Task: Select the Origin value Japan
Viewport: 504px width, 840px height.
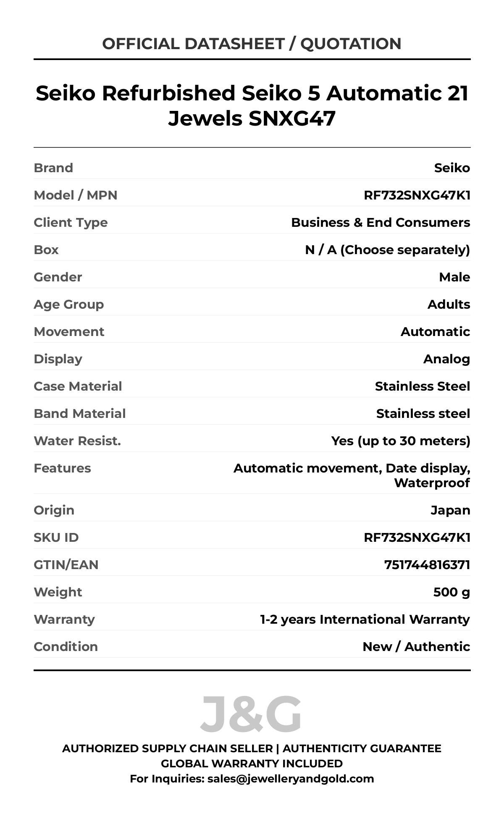Action: (x=450, y=510)
